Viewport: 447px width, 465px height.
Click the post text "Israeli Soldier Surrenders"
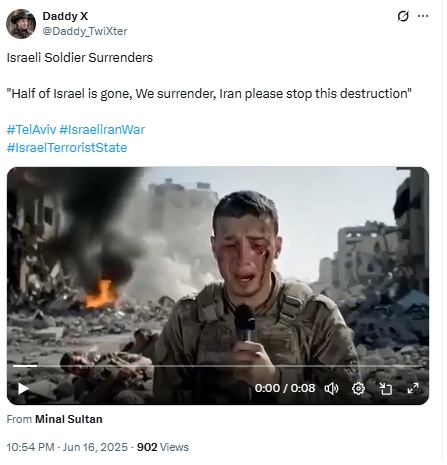[80, 58]
